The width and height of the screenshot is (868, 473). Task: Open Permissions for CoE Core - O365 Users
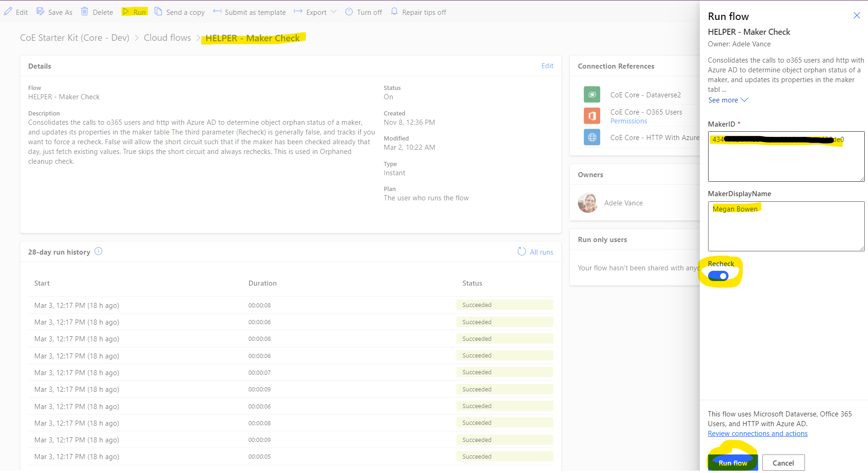628,121
